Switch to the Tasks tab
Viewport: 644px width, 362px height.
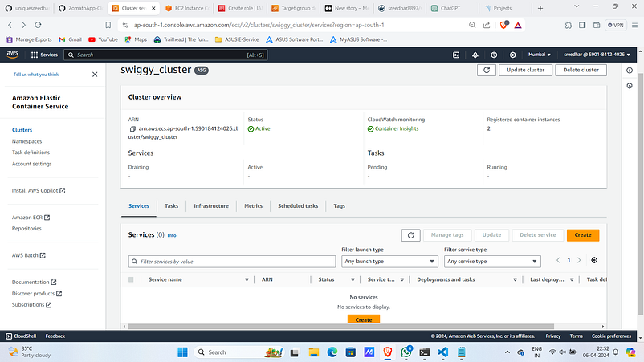click(x=171, y=206)
